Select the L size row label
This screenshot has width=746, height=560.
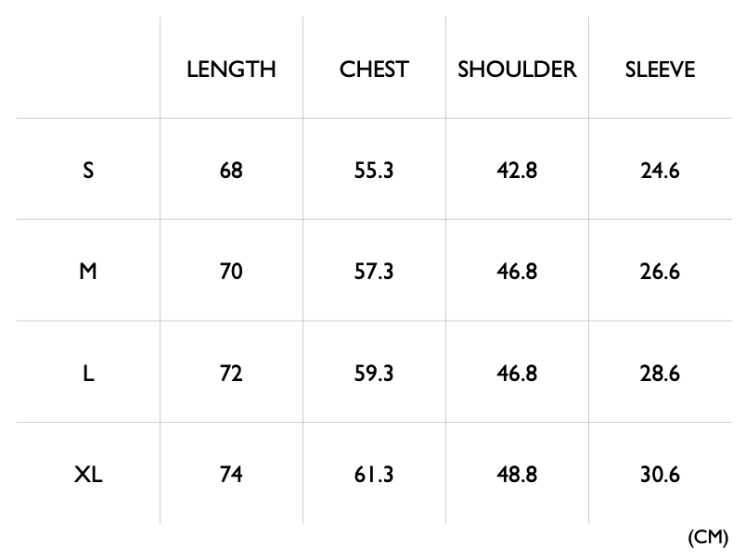point(88,373)
